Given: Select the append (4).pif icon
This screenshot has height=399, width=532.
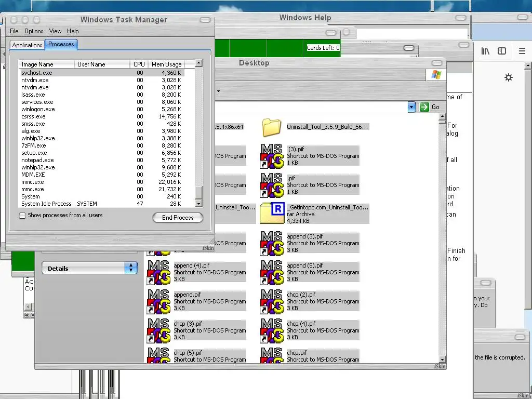Looking at the screenshot, I should point(158,272).
